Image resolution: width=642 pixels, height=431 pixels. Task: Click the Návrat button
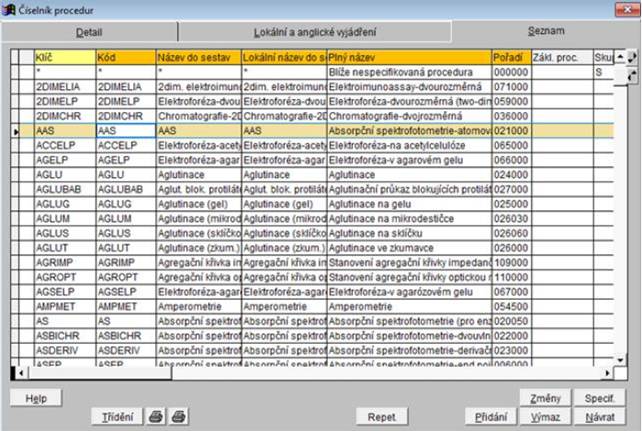(600, 415)
